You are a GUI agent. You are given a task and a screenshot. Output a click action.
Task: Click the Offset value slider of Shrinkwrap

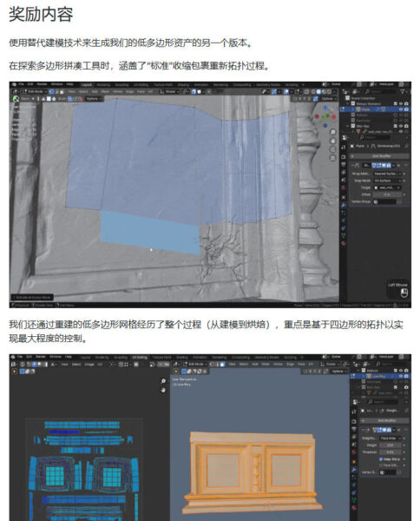(388, 195)
